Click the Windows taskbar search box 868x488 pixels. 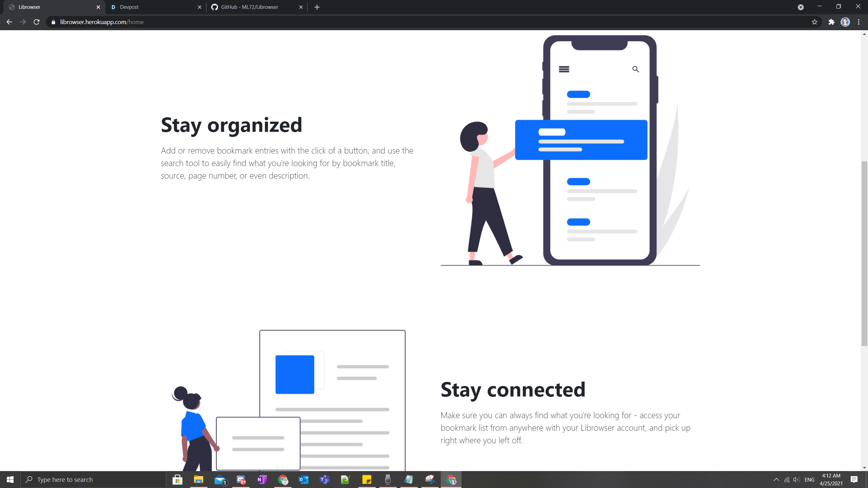93,480
